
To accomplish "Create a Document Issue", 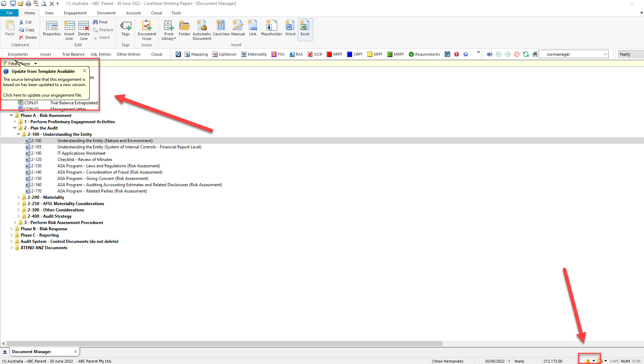I will click(x=147, y=30).
